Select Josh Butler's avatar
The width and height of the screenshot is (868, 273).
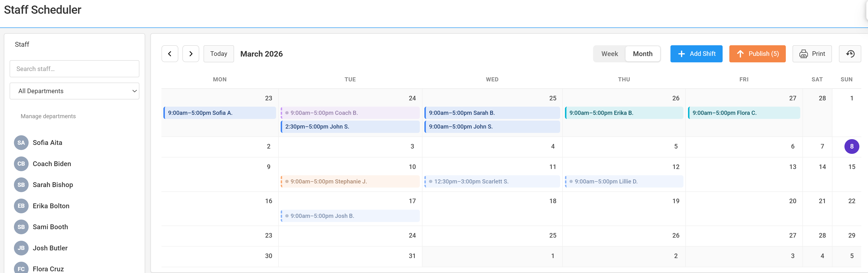point(21,248)
